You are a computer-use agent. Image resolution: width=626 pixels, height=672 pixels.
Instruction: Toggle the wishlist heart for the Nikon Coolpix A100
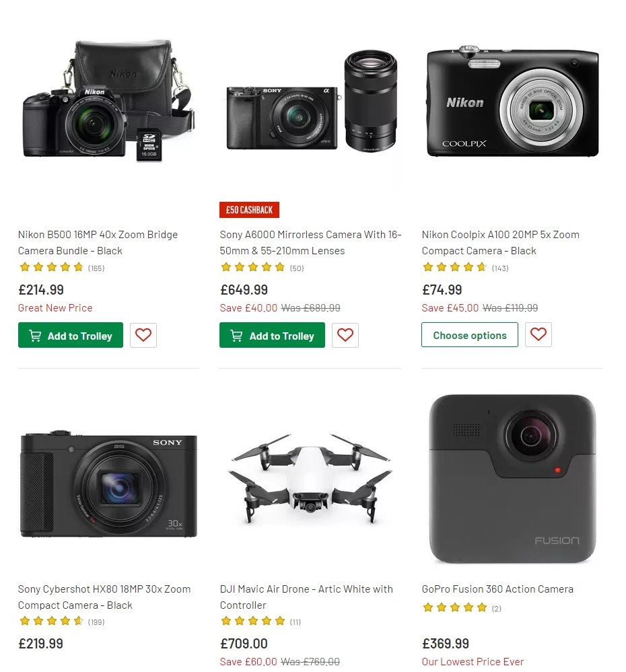[538, 334]
